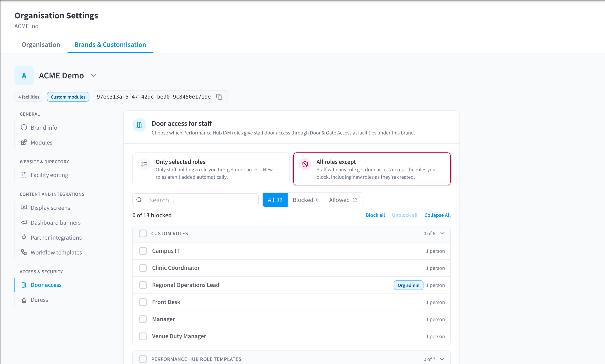
Task: Tick the Front Desk checkbox
Action: (143, 302)
